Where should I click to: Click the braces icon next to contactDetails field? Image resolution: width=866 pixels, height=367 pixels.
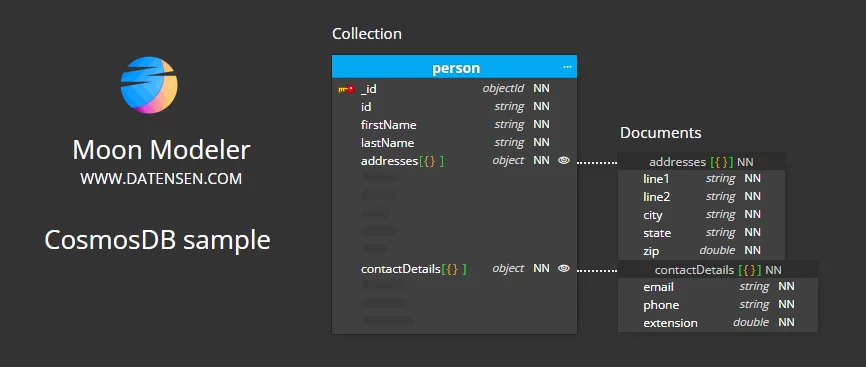pyautogui.click(x=454, y=269)
